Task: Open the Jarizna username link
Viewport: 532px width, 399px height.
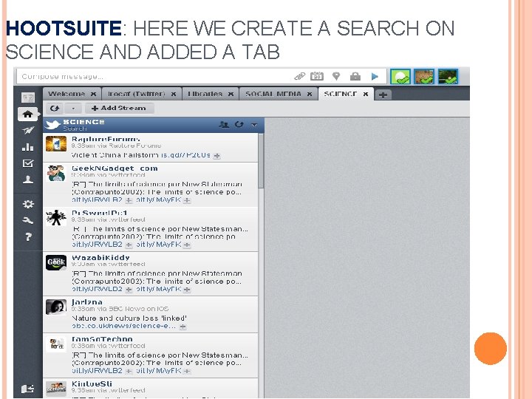Action: (x=87, y=302)
